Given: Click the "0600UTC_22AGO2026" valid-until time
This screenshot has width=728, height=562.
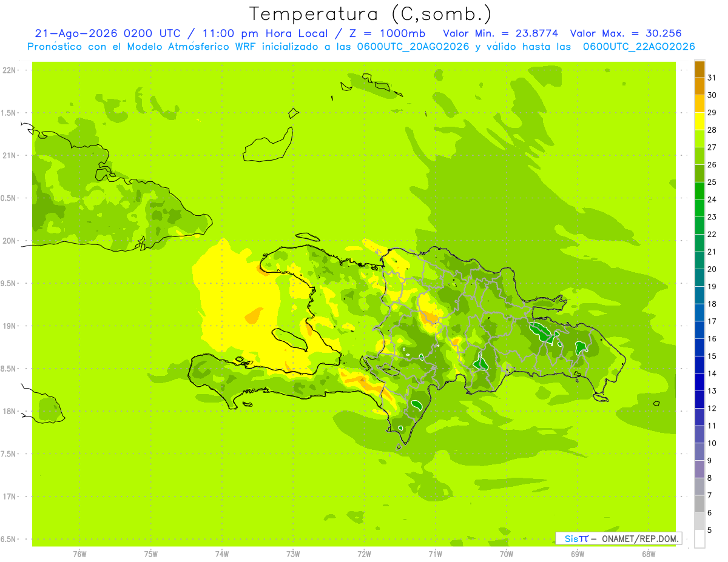Looking at the screenshot, I should point(639,47).
